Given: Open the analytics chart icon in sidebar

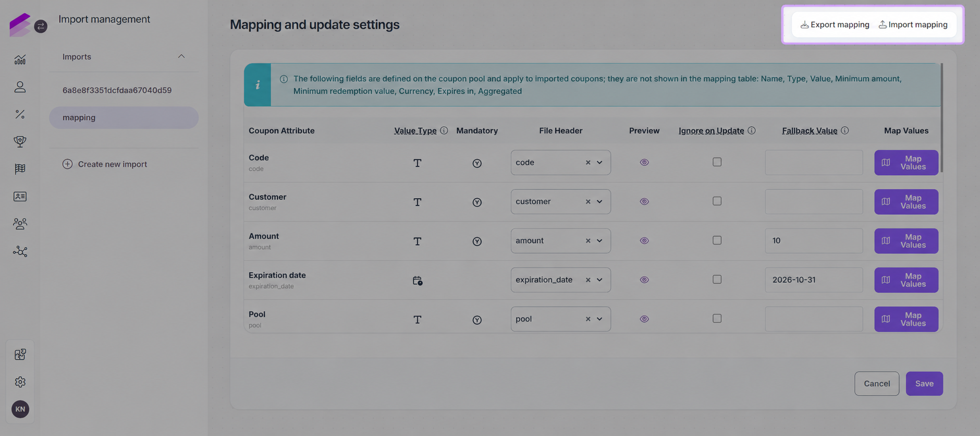Looking at the screenshot, I should (20, 59).
